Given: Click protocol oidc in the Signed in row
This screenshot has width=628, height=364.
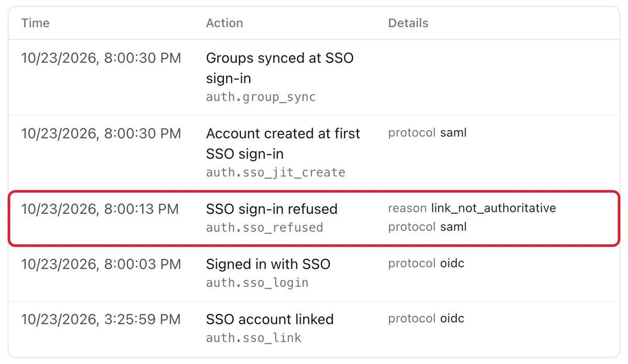Looking at the screenshot, I should pos(426,264).
